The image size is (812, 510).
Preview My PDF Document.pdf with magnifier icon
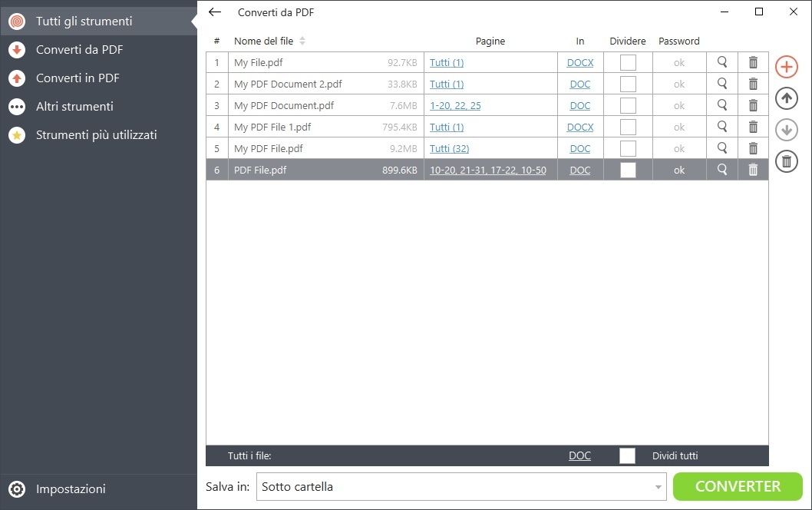coord(721,105)
